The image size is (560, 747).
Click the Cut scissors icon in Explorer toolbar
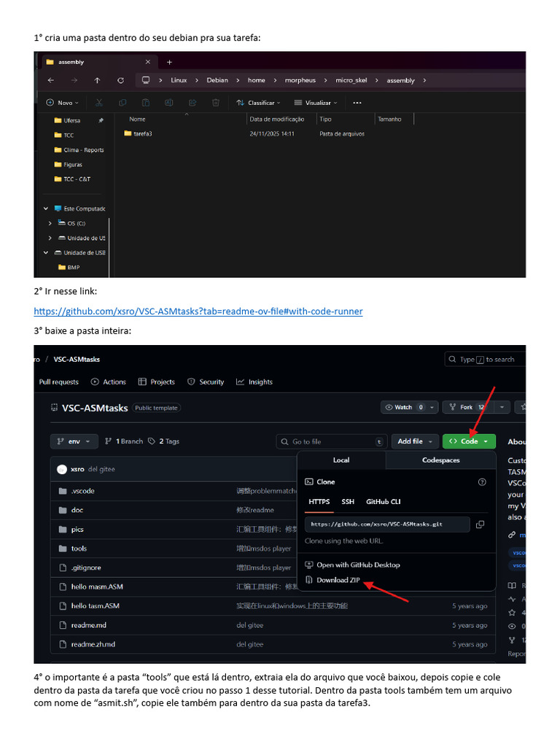99,102
